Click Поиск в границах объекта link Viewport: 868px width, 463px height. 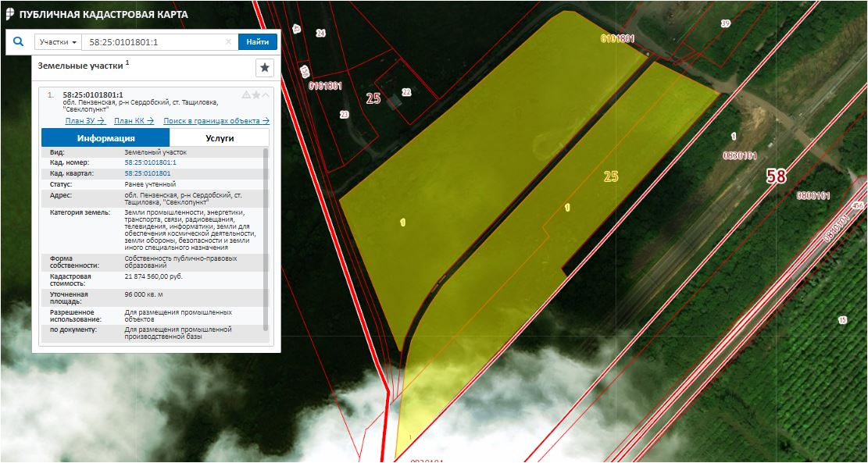(216, 121)
